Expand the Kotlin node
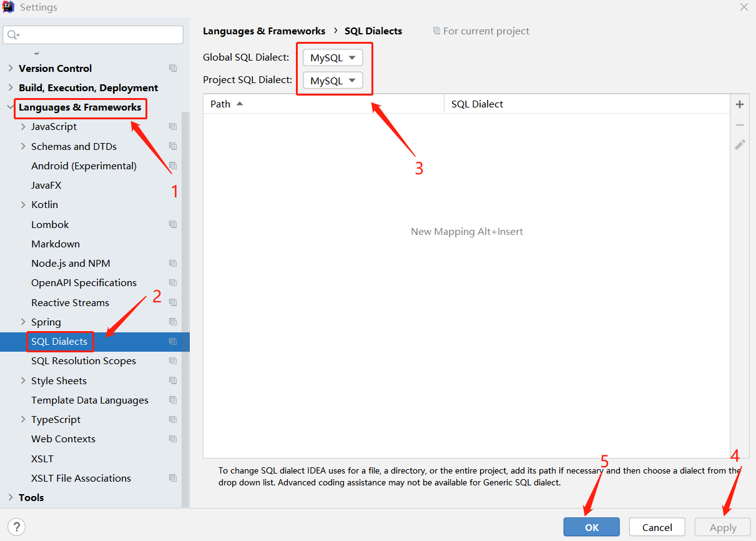The height and width of the screenshot is (541, 756). [23, 205]
